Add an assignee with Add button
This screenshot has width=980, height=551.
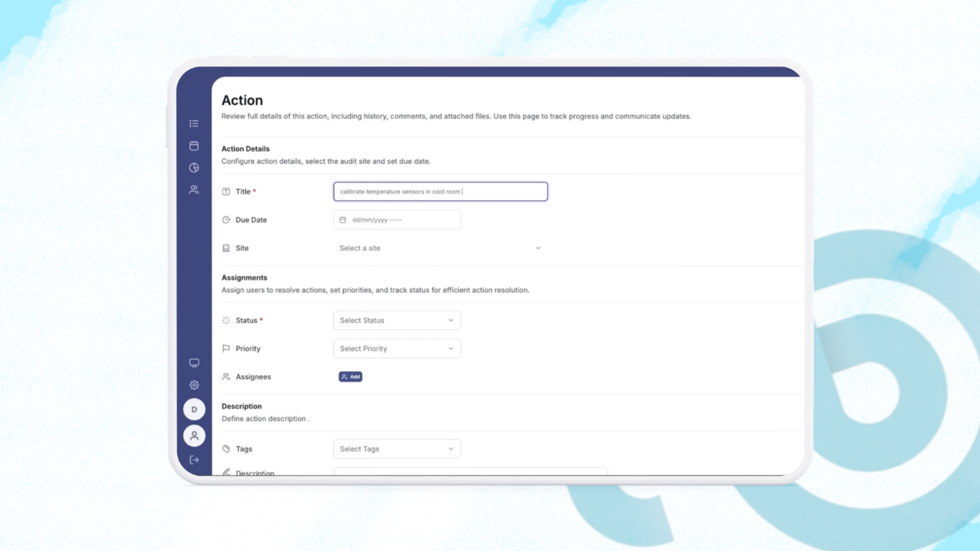point(351,377)
